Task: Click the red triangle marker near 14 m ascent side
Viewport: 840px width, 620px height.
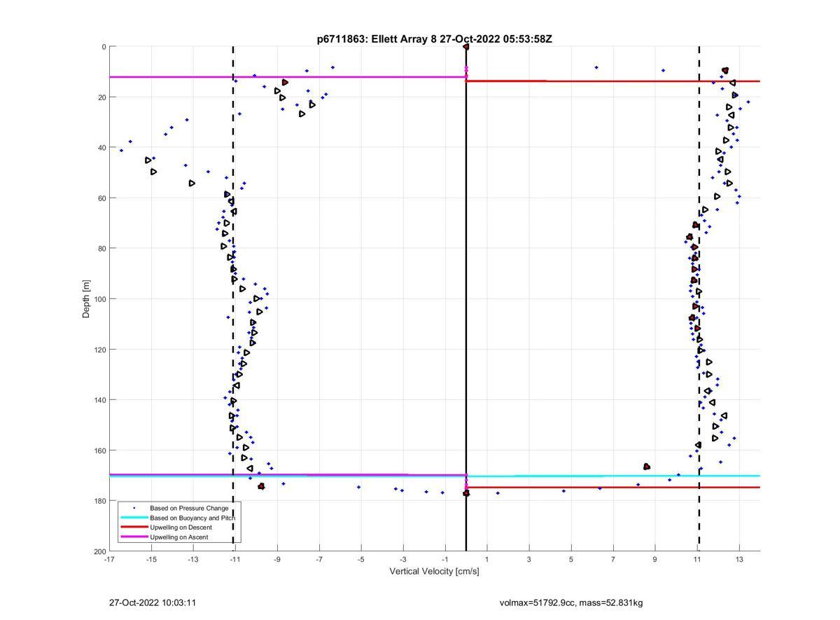Action: [285, 83]
